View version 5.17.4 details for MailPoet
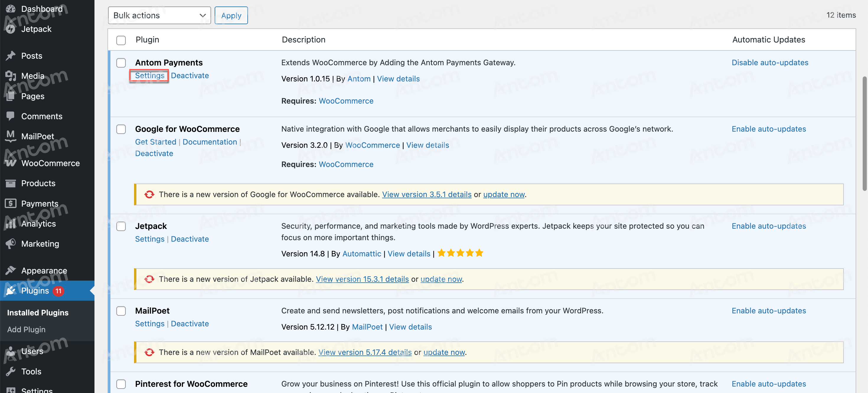The height and width of the screenshot is (393, 868). 365,352
